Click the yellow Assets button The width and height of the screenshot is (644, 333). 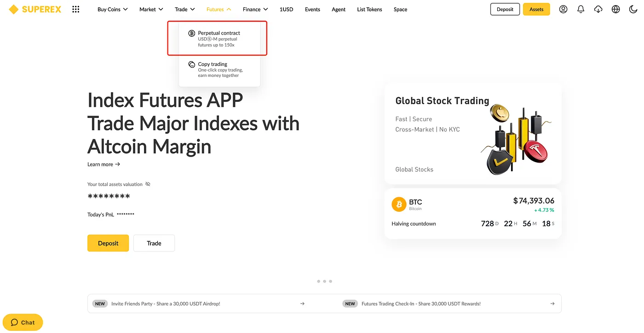click(x=536, y=9)
